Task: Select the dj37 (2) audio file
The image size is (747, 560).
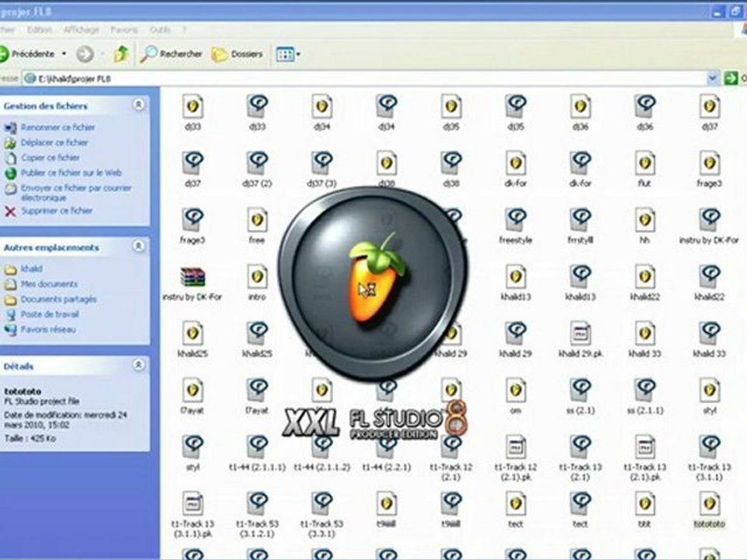Action: 258,169
